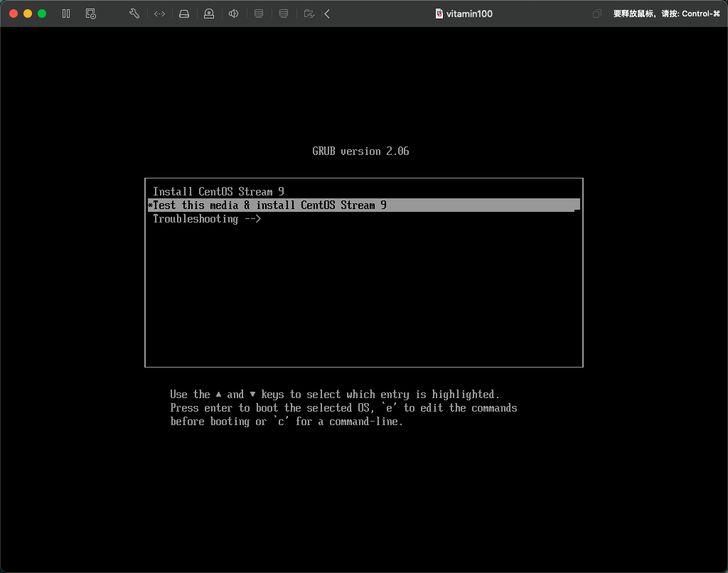Click the vitamin100 window title

[469, 14]
